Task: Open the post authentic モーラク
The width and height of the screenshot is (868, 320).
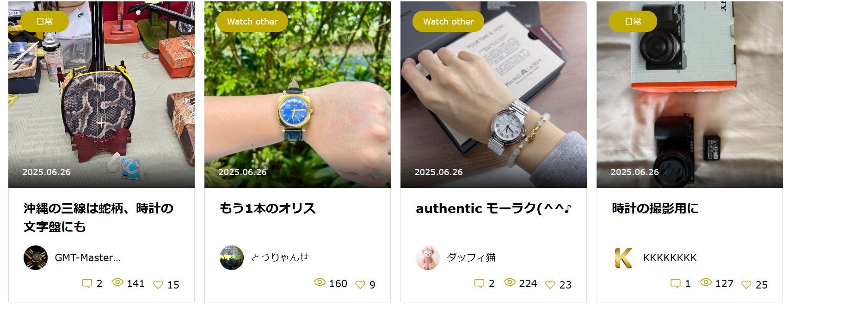Action: [x=494, y=208]
